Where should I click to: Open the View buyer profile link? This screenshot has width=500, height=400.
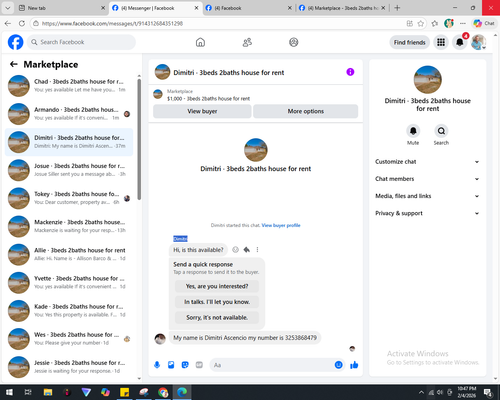(281, 225)
